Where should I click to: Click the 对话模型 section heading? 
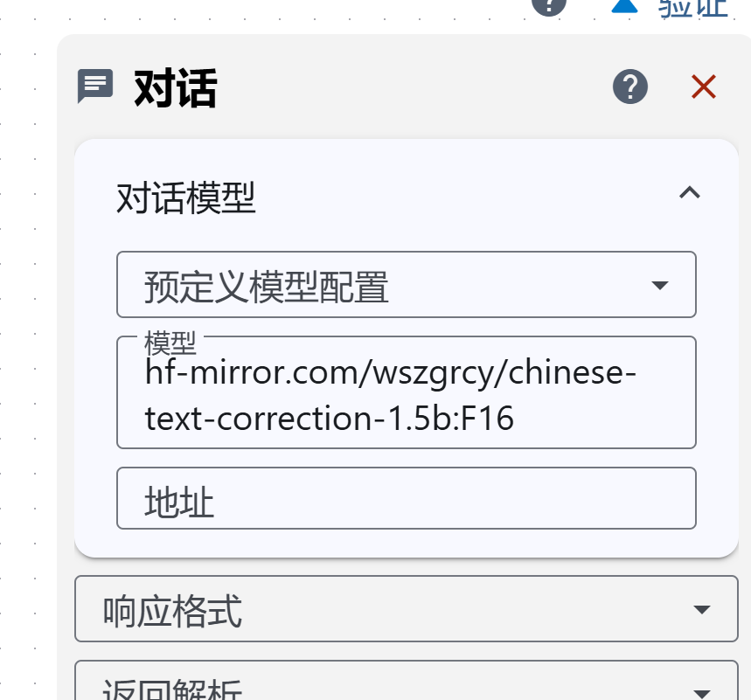(x=186, y=199)
